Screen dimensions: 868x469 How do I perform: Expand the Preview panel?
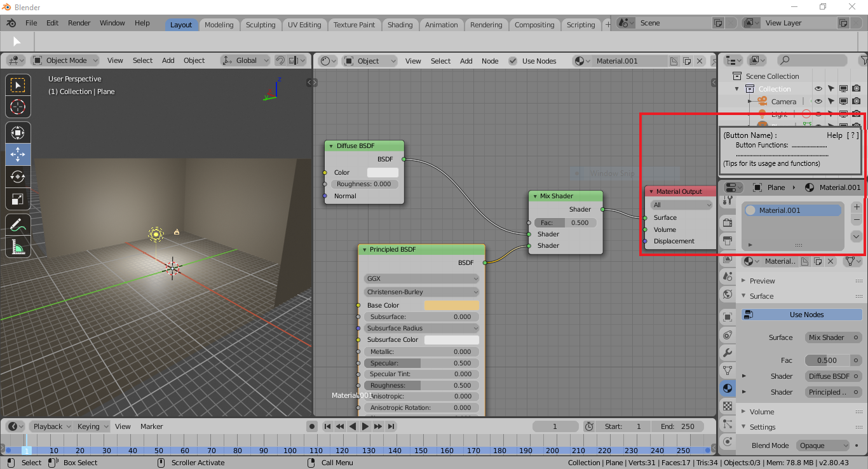coord(743,281)
